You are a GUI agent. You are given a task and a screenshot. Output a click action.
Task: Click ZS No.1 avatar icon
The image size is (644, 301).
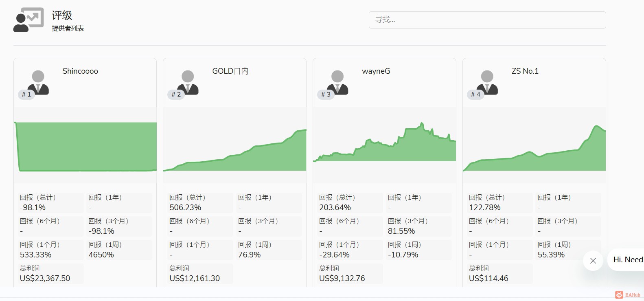click(487, 82)
